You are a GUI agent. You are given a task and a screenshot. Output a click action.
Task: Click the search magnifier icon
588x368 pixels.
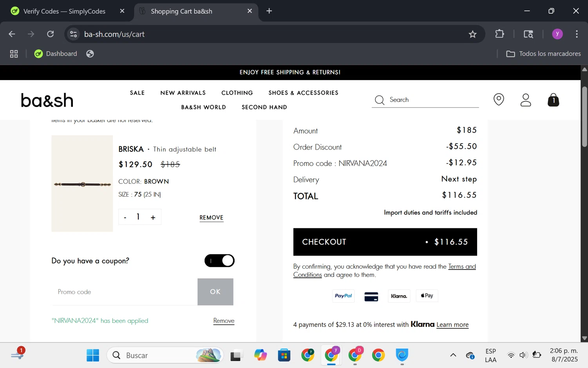379,100
